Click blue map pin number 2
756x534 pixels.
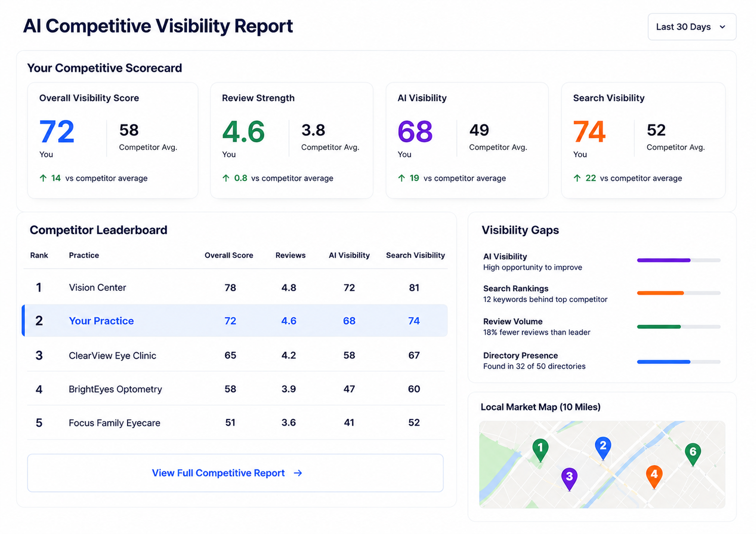[x=602, y=448]
